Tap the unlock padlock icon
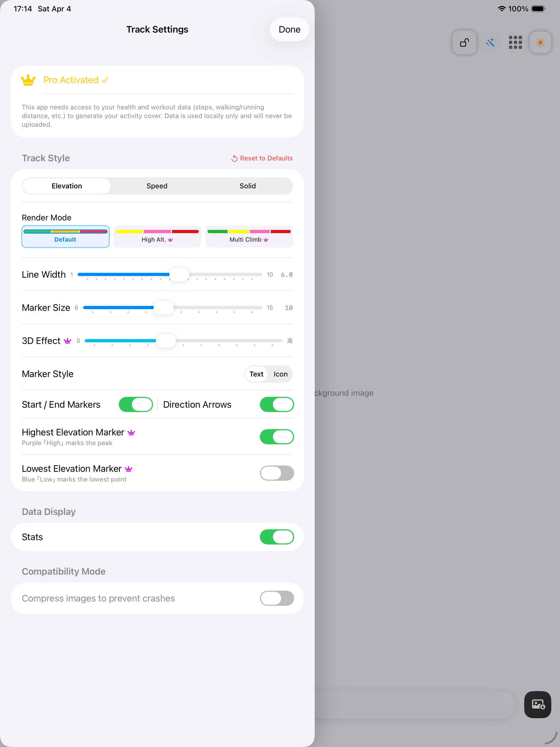The height and width of the screenshot is (747, 560). click(x=464, y=43)
